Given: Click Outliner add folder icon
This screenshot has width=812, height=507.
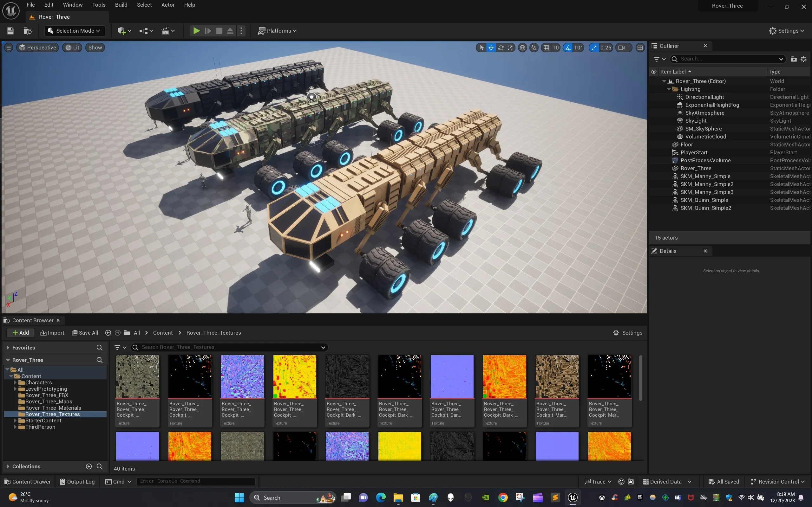Looking at the screenshot, I should (794, 59).
